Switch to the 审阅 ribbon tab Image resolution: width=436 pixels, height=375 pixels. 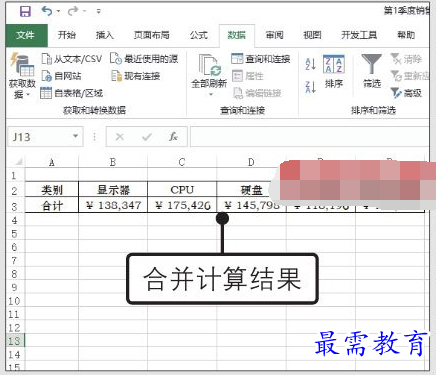275,35
